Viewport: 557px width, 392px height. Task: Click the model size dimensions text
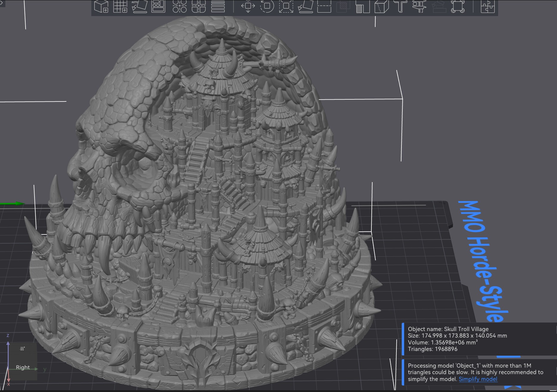click(457, 335)
